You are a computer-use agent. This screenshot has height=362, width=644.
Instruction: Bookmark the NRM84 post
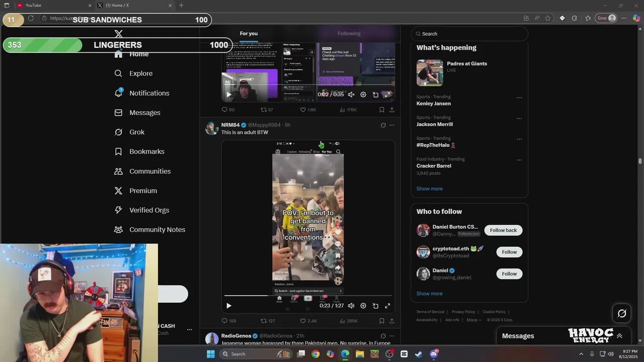coord(382,321)
